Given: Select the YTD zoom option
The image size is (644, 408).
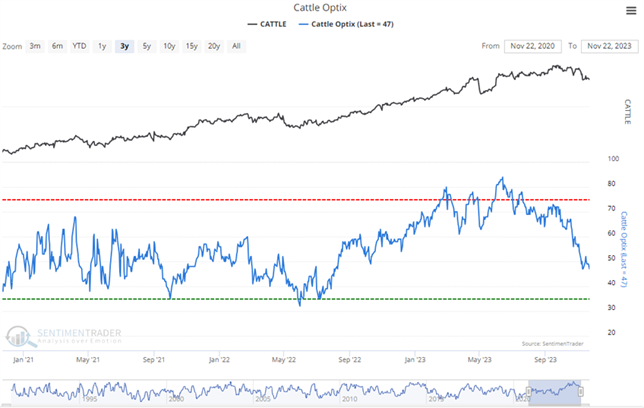Looking at the screenshot, I should coord(80,46).
